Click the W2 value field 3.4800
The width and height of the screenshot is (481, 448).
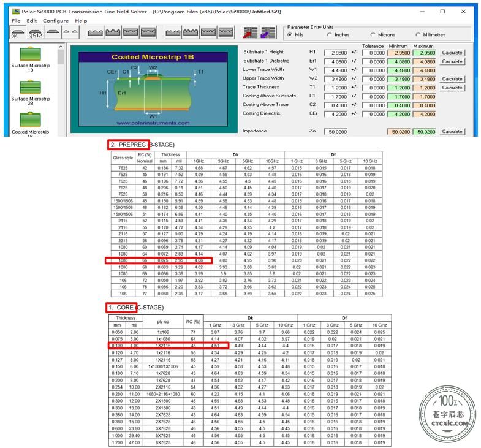click(x=336, y=79)
